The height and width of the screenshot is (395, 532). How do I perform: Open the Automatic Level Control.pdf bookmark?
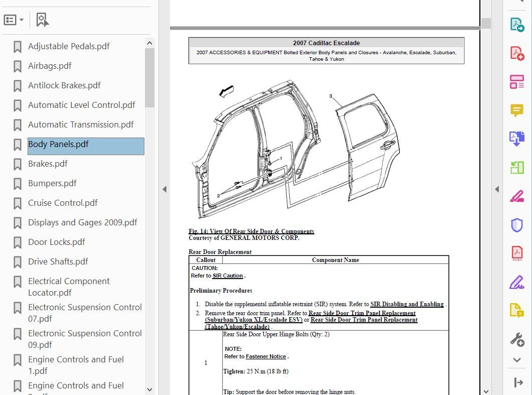pos(82,105)
